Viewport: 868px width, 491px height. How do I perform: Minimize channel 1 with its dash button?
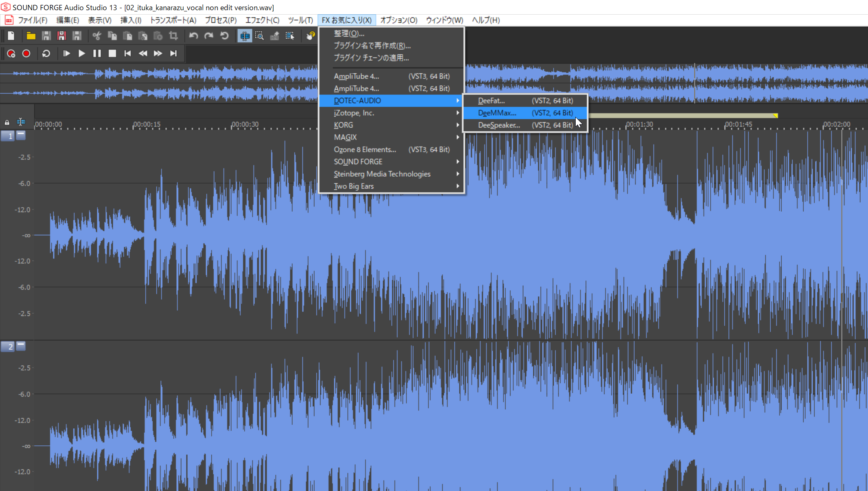[x=21, y=135]
